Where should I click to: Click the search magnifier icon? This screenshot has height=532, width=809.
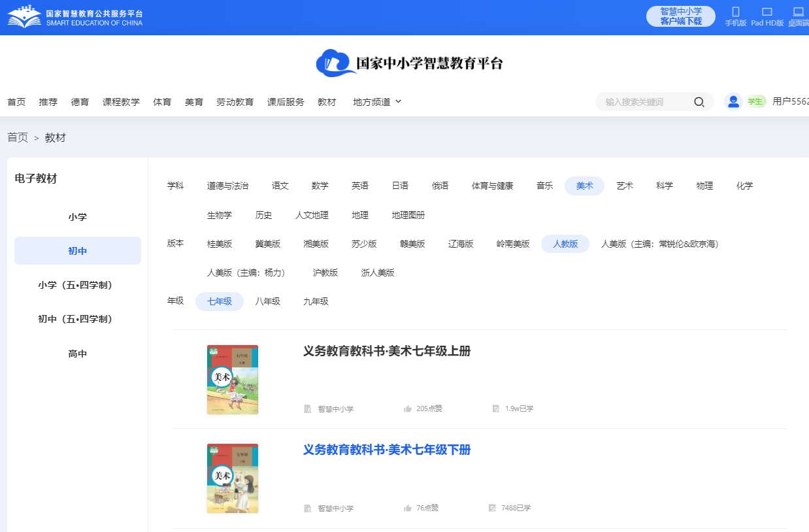699,102
